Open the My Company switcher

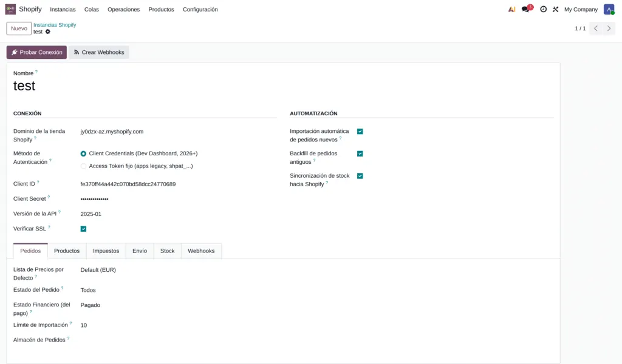pos(581,9)
